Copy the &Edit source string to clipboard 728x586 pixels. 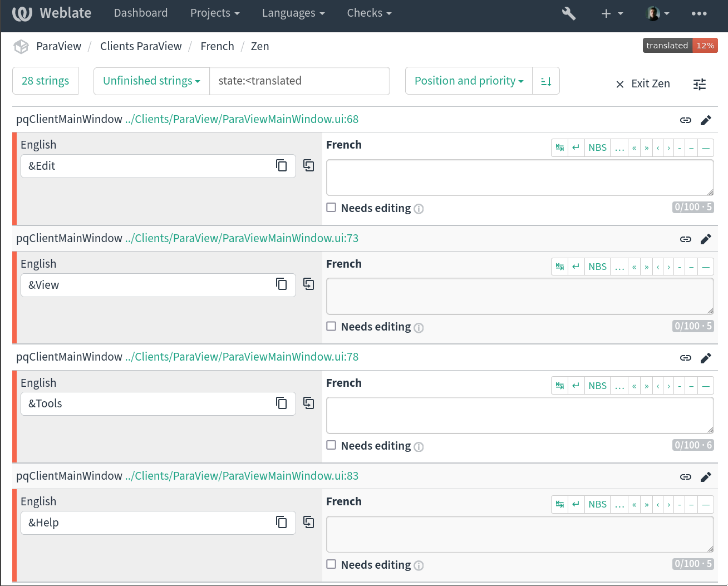pos(282,165)
